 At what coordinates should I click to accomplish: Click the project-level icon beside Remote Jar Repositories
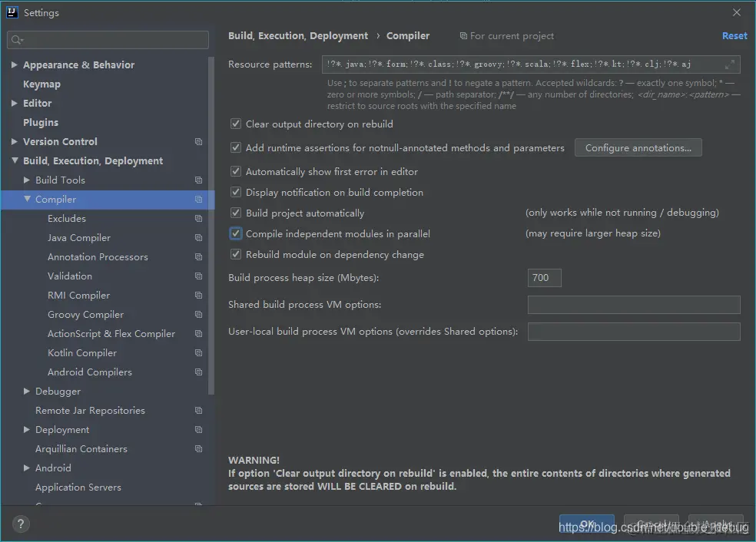tap(198, 411)
